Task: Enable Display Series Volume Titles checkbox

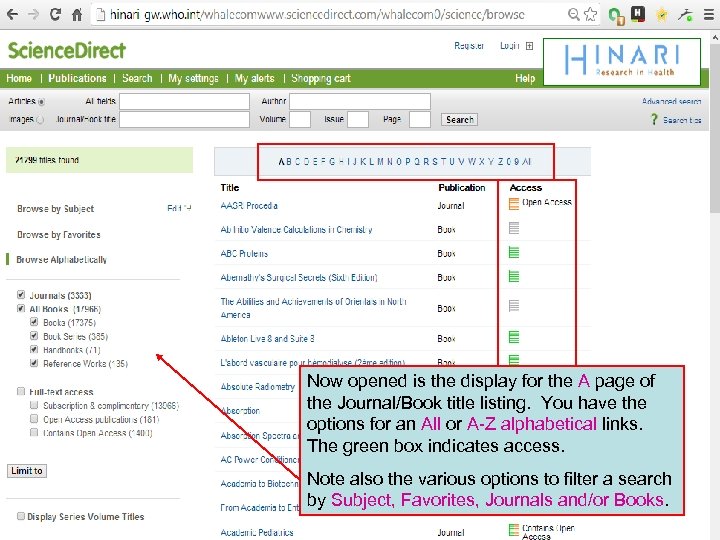Action: coord(21,516)
